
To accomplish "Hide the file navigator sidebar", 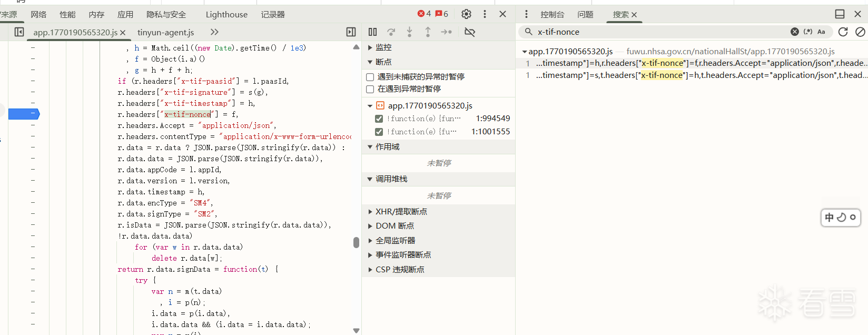I will pyautogui.click(x=19, y=32).
